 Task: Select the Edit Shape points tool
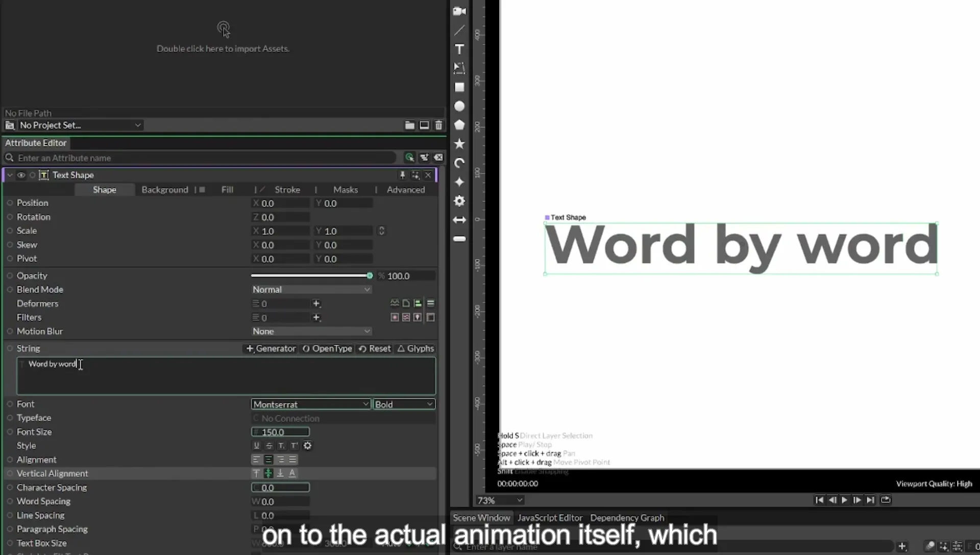(459, 68)
